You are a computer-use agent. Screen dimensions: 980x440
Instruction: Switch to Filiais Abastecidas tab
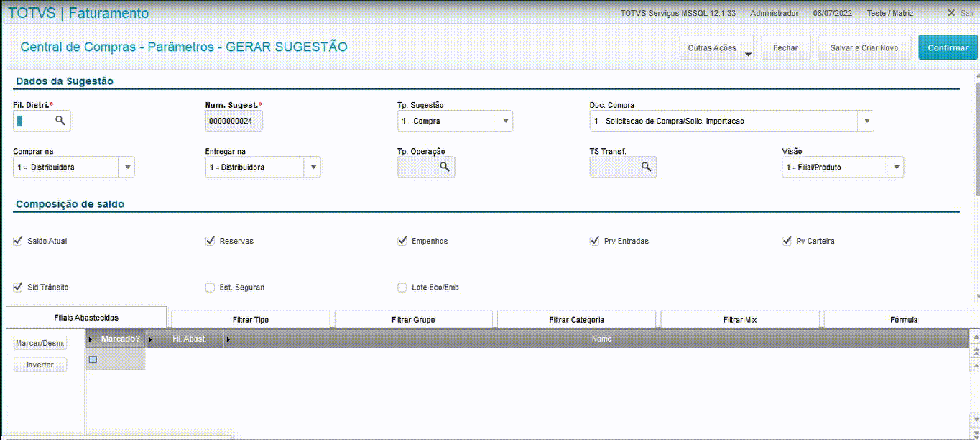tap(86, 317)
